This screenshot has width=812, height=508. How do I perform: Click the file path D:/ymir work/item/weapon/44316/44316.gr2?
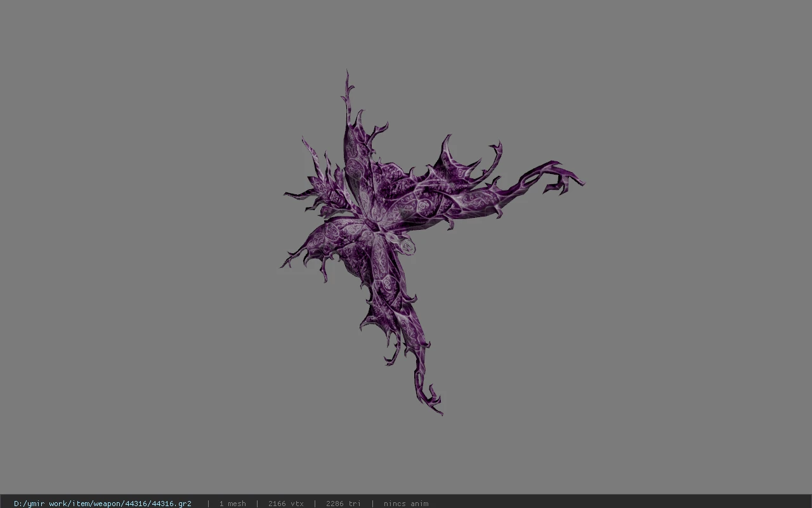pyautogui.click(x=103, y=504)
